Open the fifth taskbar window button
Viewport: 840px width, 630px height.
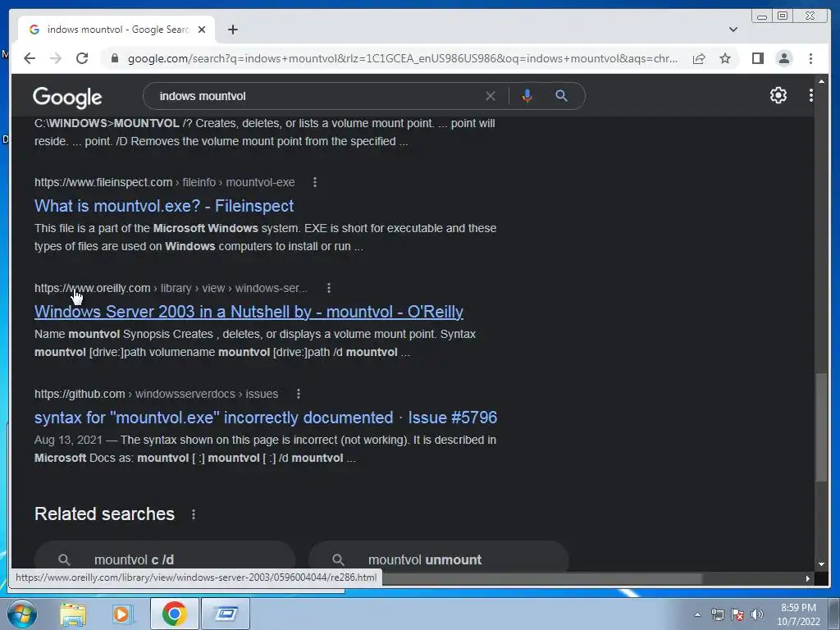pos(226,614)
